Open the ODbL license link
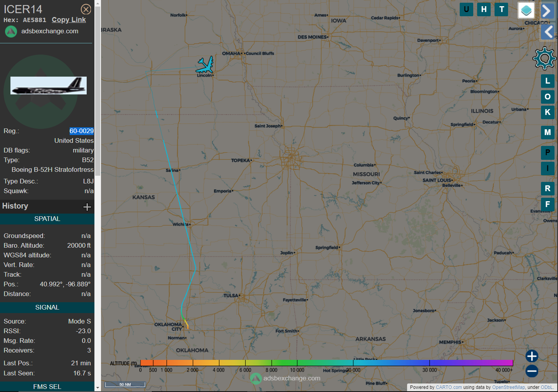This screenshot has height=392, width=558. (x=547, y=387)
